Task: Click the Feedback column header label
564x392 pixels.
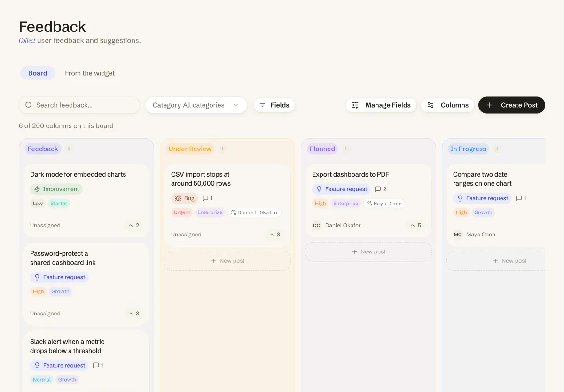Action: 43,149
